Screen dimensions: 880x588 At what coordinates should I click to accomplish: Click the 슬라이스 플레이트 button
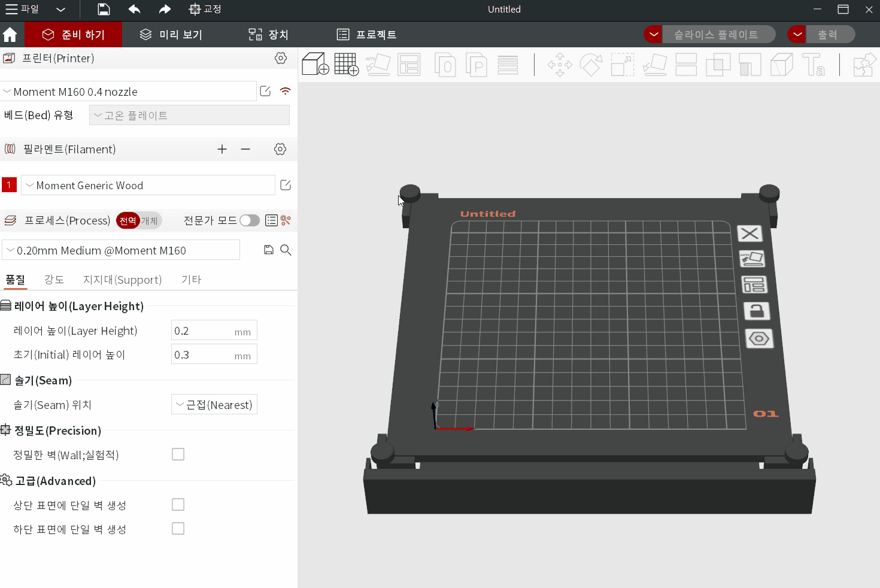719,34
